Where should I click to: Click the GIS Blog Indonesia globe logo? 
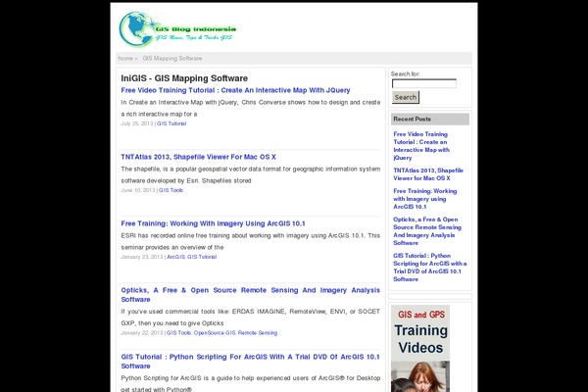click(x=177, y=29)
